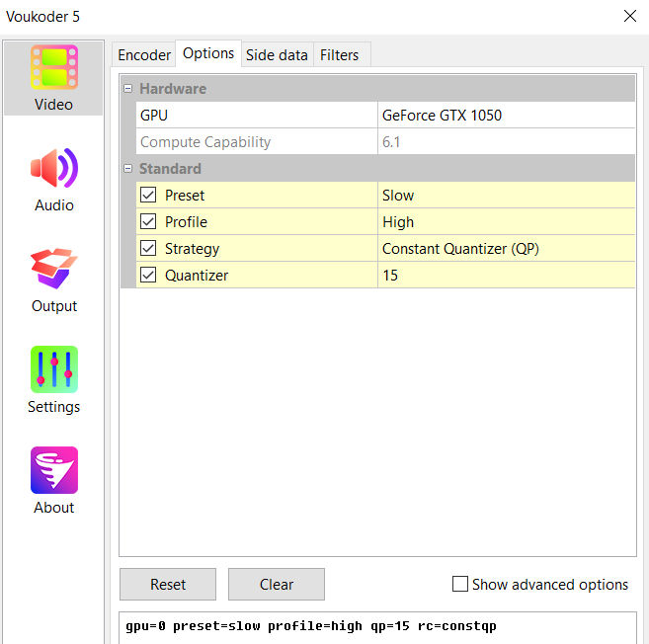Open the About section icon
Image resolution: width=649 pixels, height=644 pixels.
click(x=53, y=470)
